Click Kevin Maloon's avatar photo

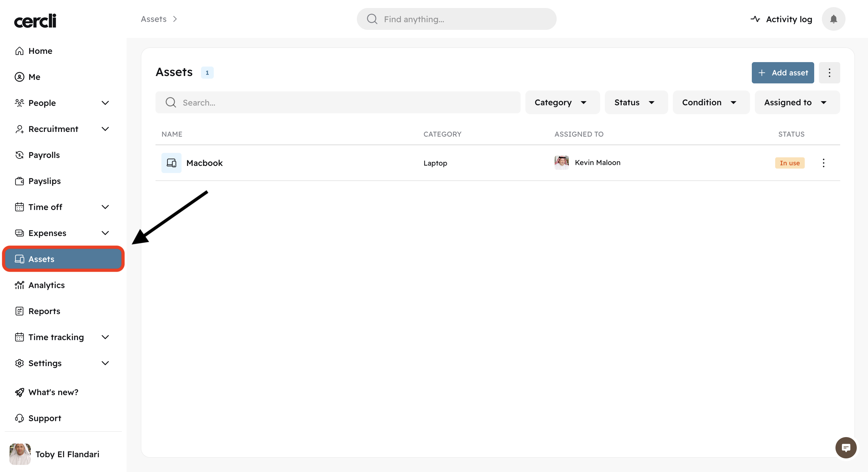[x=561, y=162]
